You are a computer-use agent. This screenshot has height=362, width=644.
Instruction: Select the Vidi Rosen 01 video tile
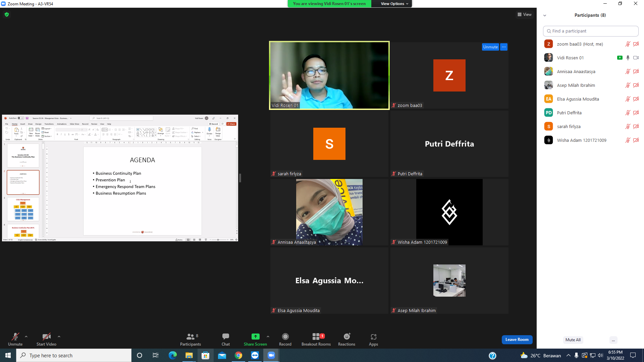click(329, 75)
